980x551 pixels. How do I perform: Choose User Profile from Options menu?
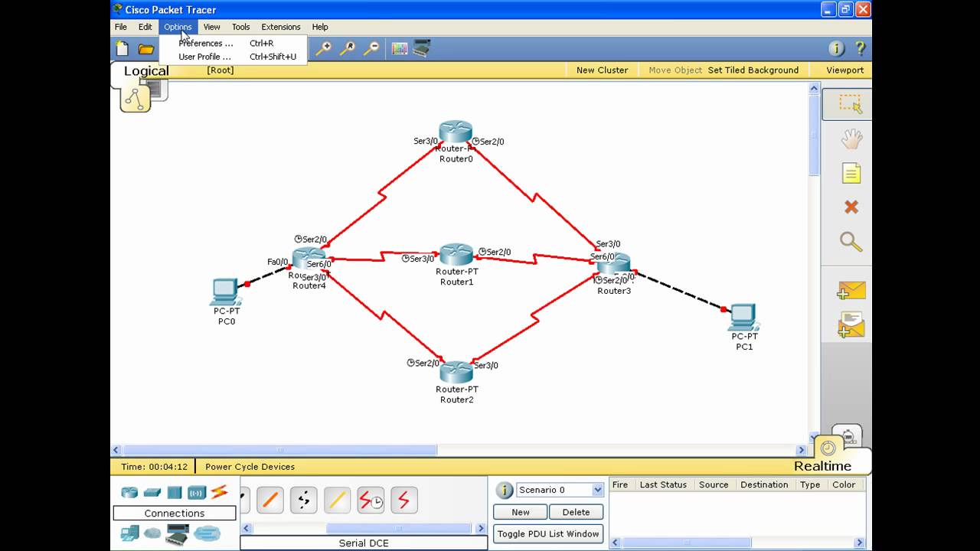(234, 57)
